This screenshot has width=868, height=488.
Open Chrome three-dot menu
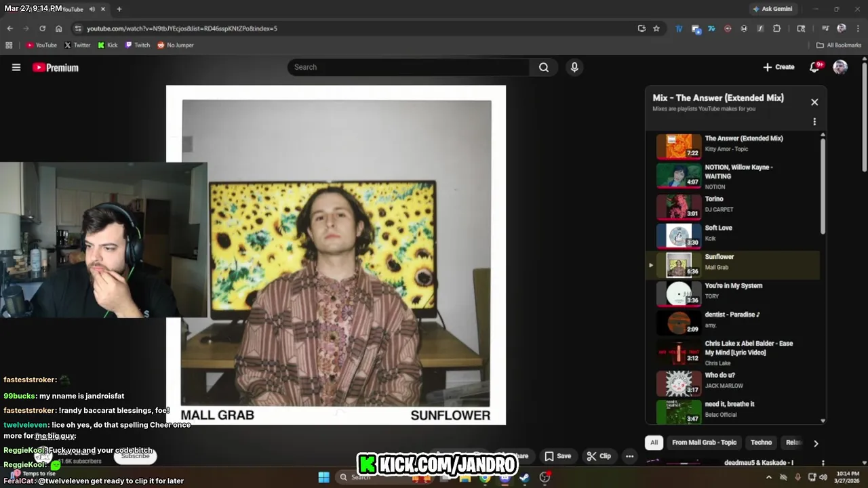(x=858, y=28)
